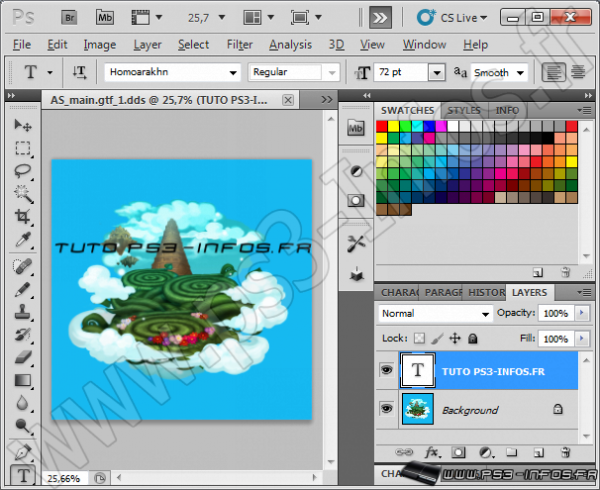Delete the selected layer via trash icon
This screenshot has height=490, width=600.
tap(566, 453)
